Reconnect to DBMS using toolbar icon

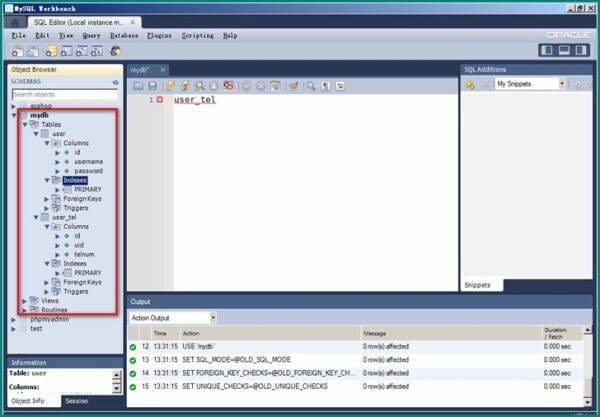[116, 51]
